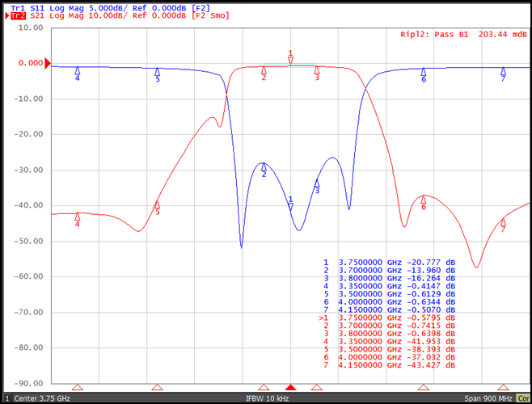Click the hollow red triangle below marker 7 on the frequency axis
The image size is (532, 404).
(x=503, y=387)
